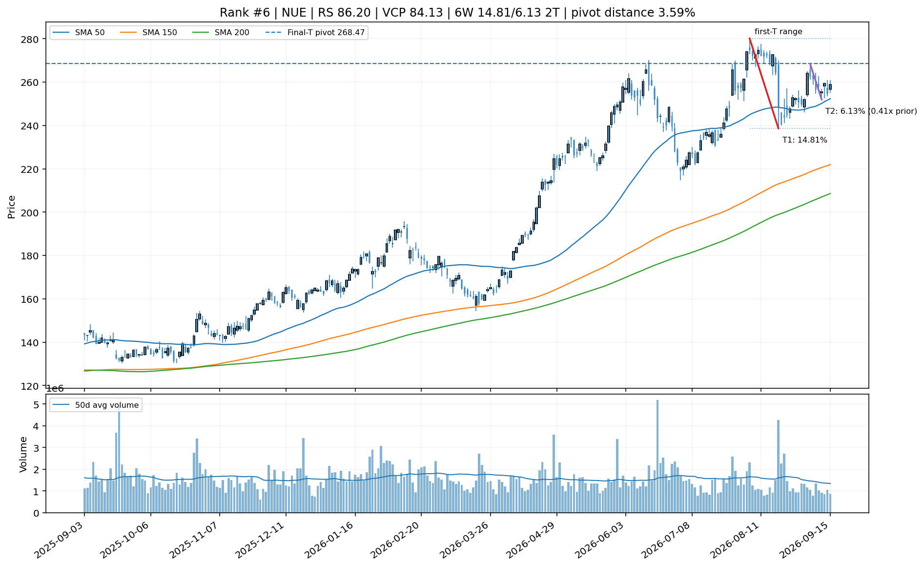Click the 'T2: 6.13% (0.41x prior)' annotation
Viewport: 924px width, 567px height.
[x=871, y=111]
